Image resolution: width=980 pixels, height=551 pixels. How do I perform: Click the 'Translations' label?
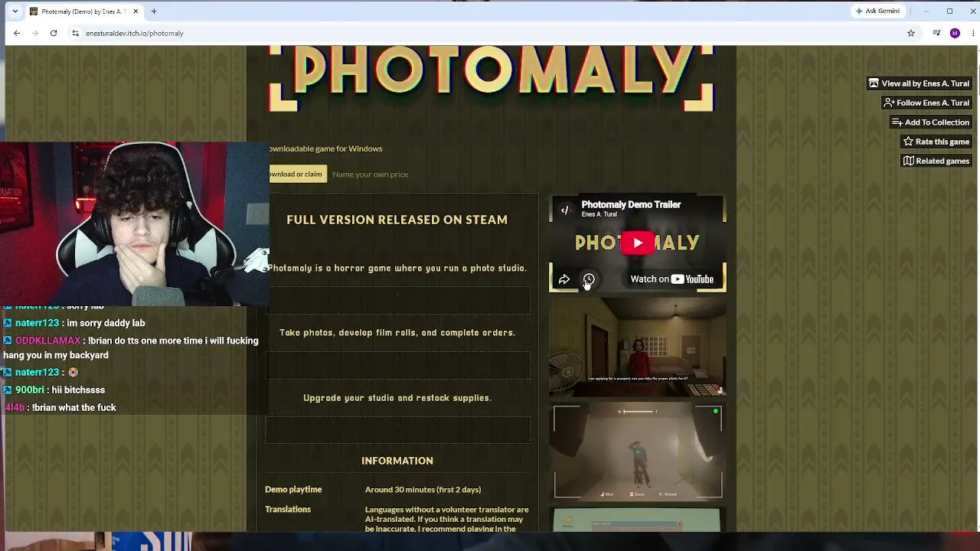(x=288, y=510)
